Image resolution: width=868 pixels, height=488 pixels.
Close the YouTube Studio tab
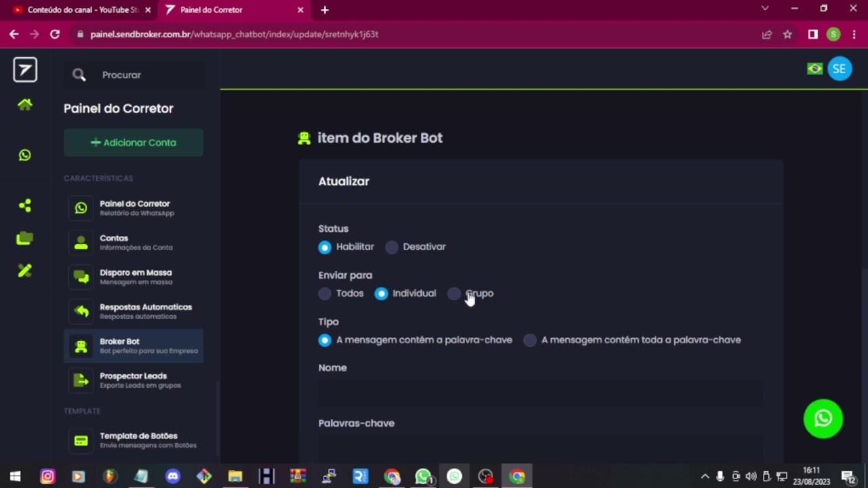[x=148, y=10]
